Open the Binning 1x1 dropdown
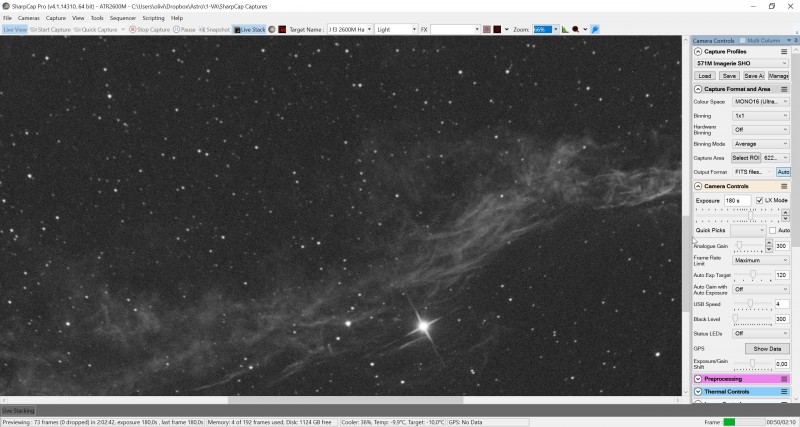The width and height of the screenshot is (800, 427). [761, 116]
